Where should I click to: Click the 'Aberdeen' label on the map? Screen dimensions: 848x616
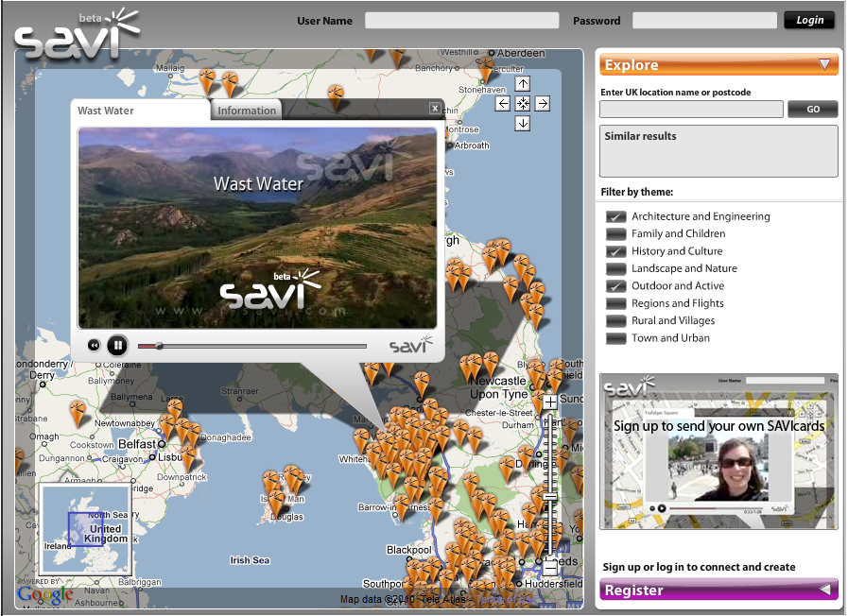[x=521, y=53]
